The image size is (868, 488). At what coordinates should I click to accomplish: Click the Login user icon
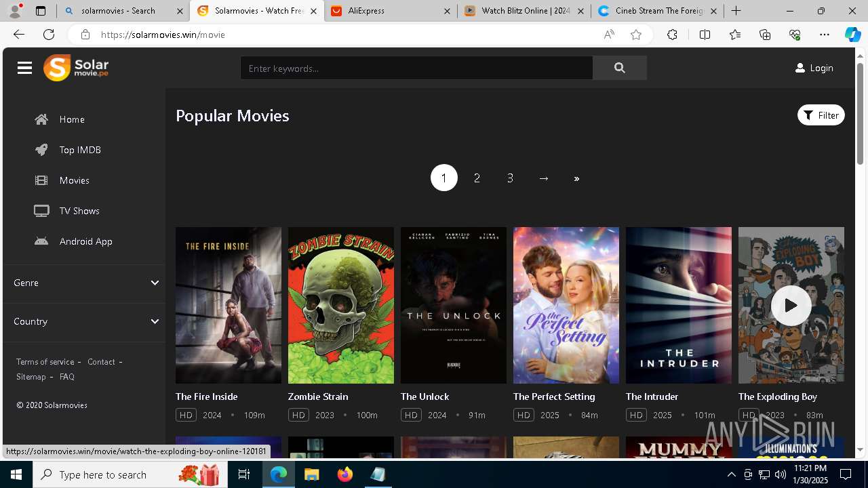click(800, 68)
